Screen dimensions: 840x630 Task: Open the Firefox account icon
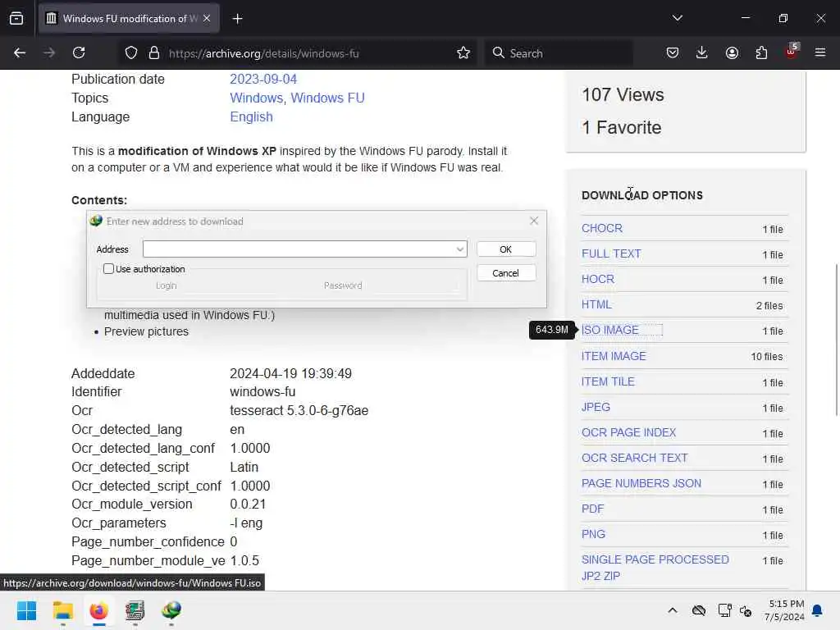point(732,52)
